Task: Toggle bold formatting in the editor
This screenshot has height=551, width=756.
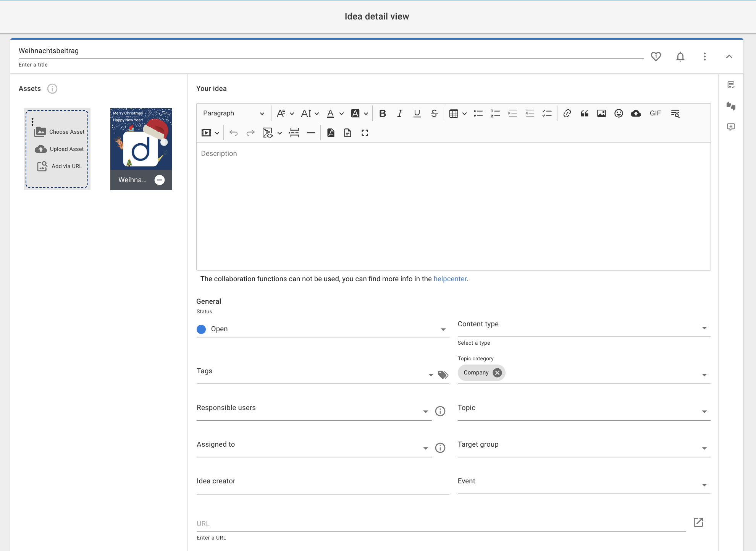Action: click(382, 113)
